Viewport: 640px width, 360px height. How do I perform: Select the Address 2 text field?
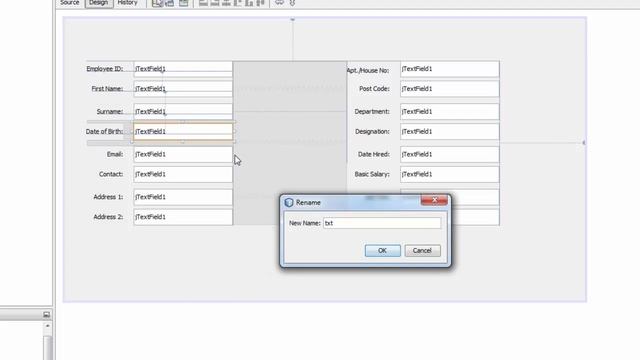183,217
